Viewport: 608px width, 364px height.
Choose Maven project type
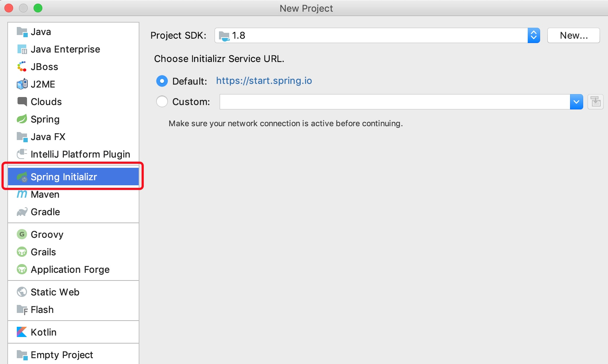click(x=73, y=194)
